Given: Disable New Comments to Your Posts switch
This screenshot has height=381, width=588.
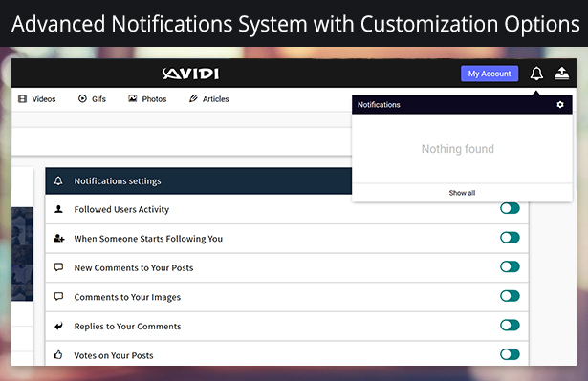Looking at the screenshot, I should 510,266.
